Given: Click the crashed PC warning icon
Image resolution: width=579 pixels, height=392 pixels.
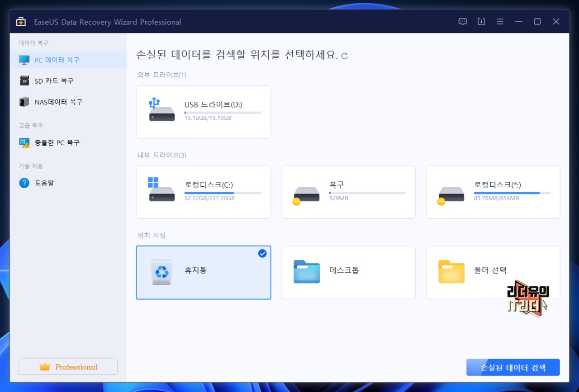Looking at the screenshot, I should pos(24,143).
